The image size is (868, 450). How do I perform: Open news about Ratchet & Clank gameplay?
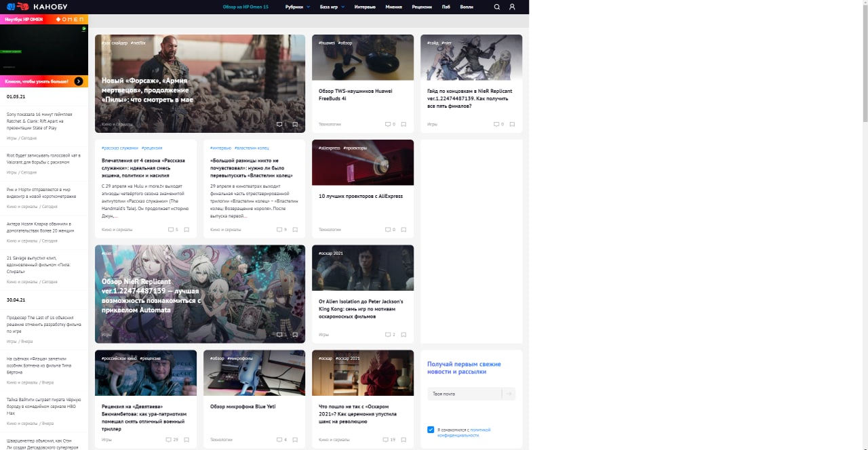coord(39,120)
